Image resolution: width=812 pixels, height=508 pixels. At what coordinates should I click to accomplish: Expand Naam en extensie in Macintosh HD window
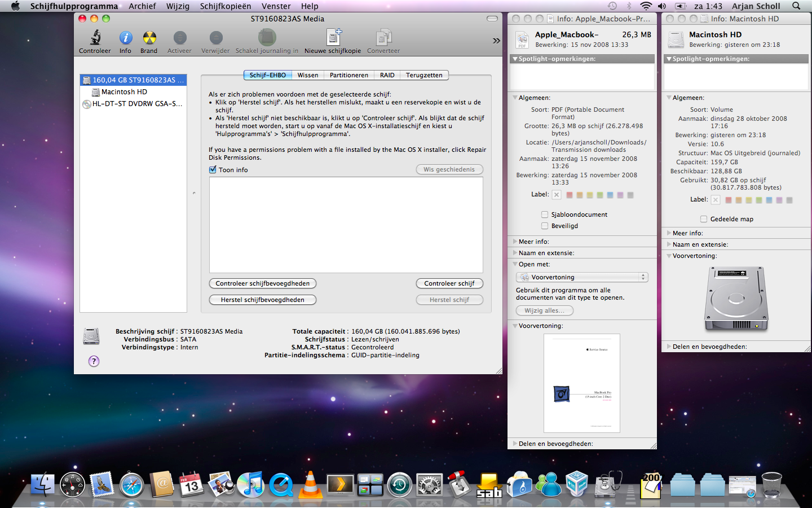pos(669,244)
